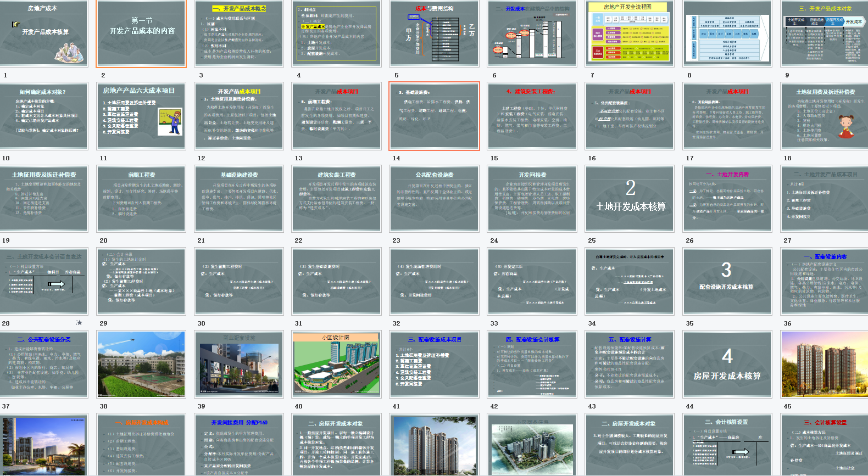
Task: Open slide 10 如何确定成本对象?
Action: point(43,116)
